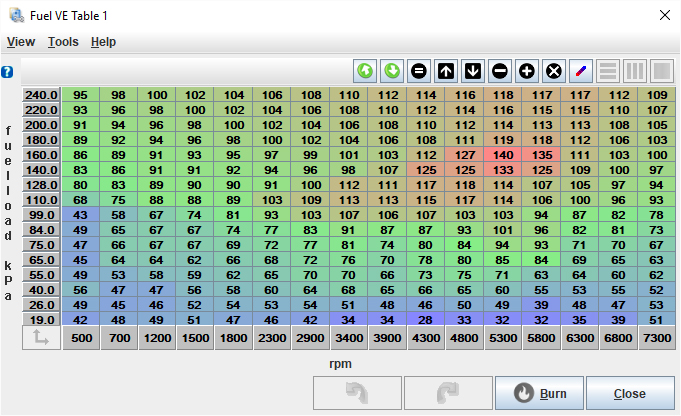Select the 7300 rpm column header
681x416 pixels.
(x=656, y=339)
